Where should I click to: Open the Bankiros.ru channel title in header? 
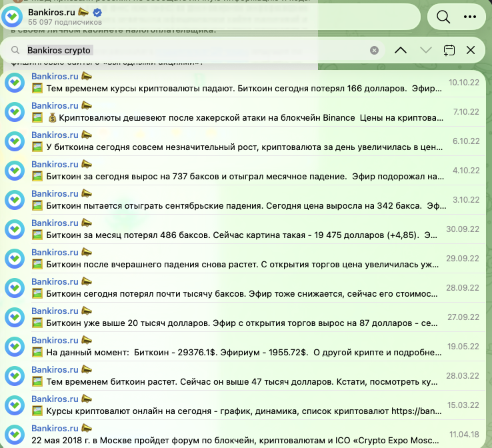click(x=51, y=12)
